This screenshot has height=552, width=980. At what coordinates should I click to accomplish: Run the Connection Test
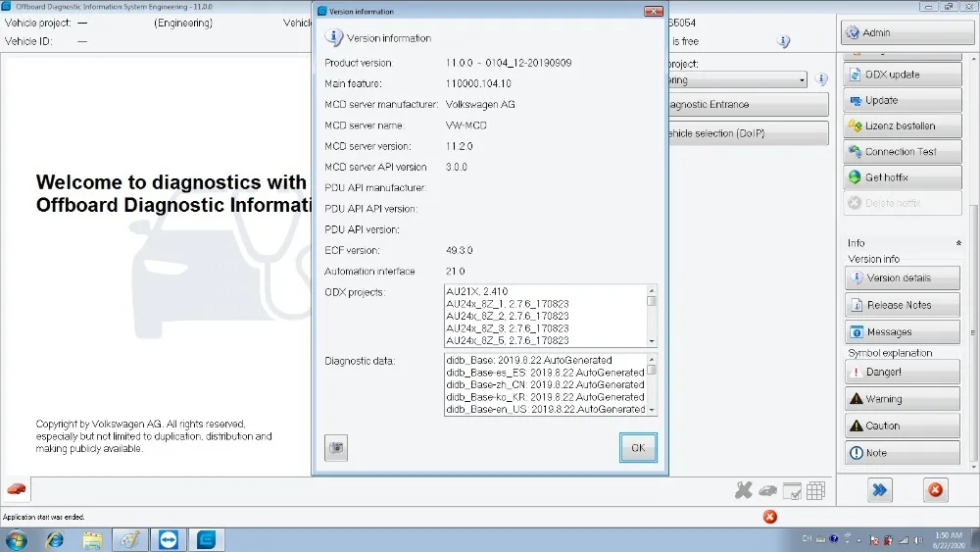904,152
